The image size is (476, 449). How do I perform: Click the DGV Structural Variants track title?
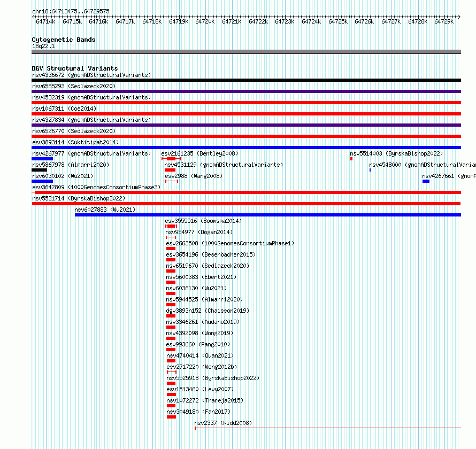[x=75, y=68]
